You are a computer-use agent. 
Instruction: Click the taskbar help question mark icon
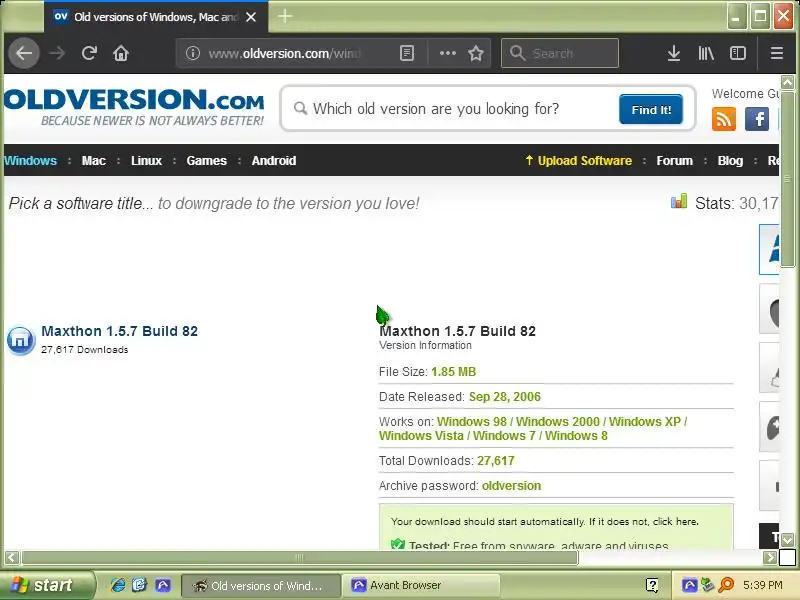pyautogui.click(x=652, y=585)
